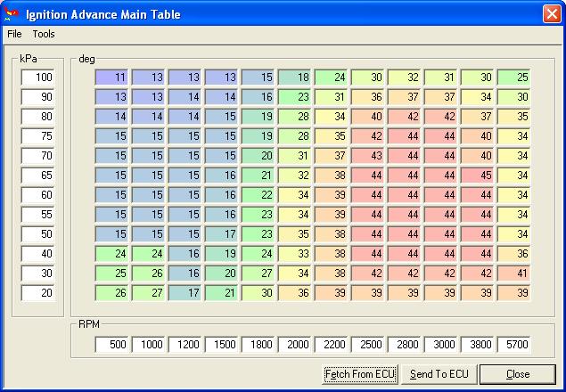Select the cell at 90 kPa, 500 RPM

111,97
